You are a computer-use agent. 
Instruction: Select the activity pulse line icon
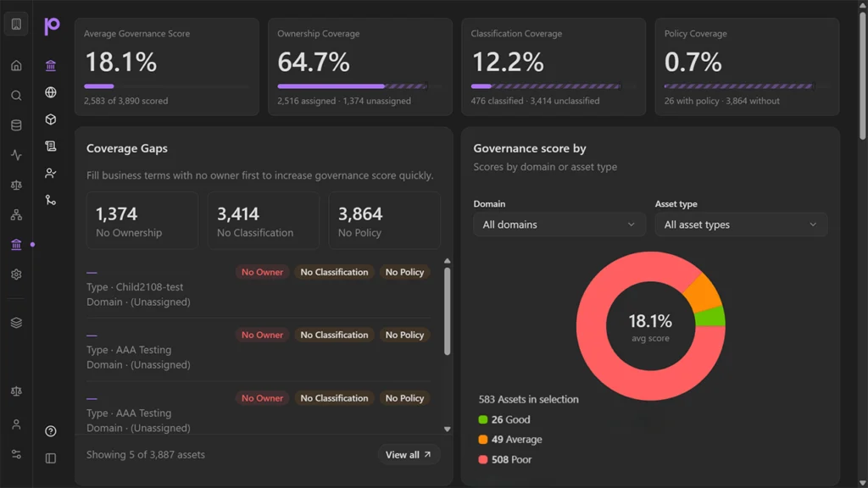click(x=16, y=156)
